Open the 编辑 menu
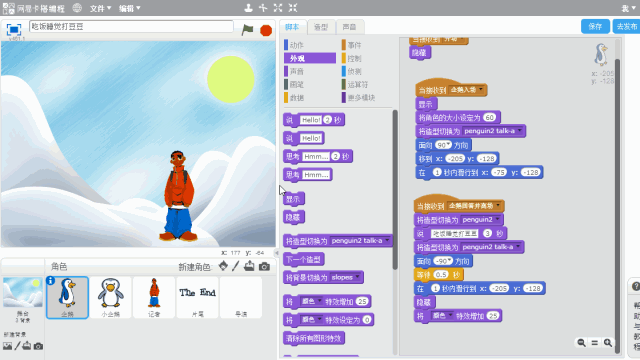Image resolution: width=640 pixels, height=360 pixels. coord(130,8)
